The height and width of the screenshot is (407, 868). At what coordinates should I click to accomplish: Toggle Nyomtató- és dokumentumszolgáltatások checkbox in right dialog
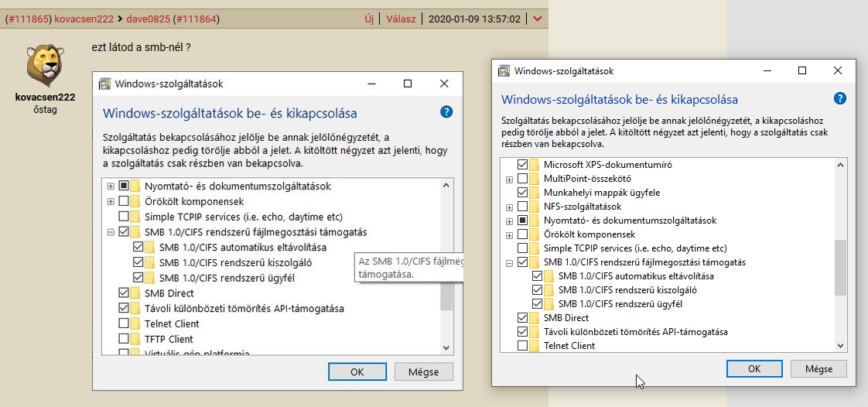click(522, 221)
